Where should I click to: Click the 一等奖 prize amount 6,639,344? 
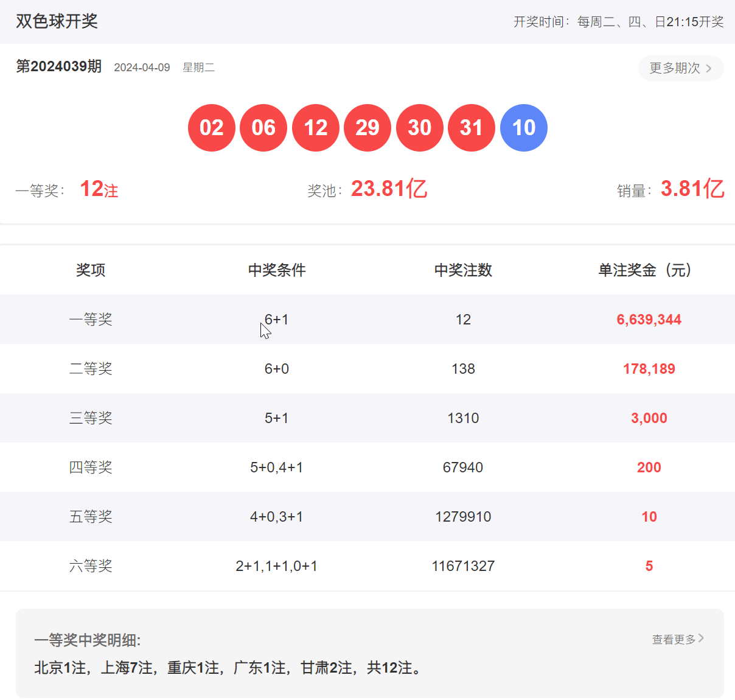coord(649,319)
